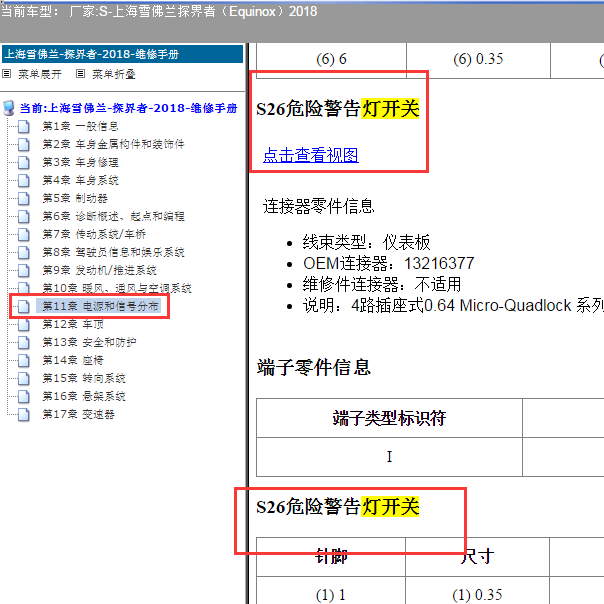This screenshot has height=604, width=604.
Task: Open the 点击查看视图 link
Action: click(310, 155)
